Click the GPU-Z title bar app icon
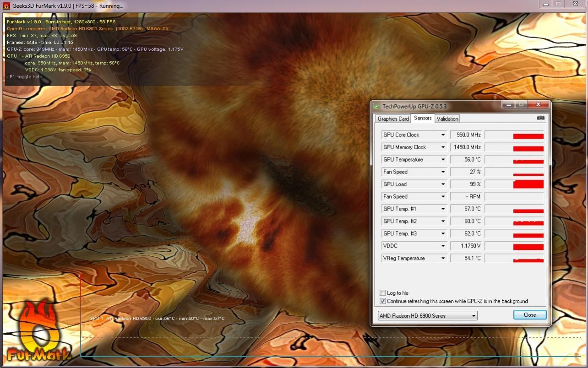 [377, 107]
